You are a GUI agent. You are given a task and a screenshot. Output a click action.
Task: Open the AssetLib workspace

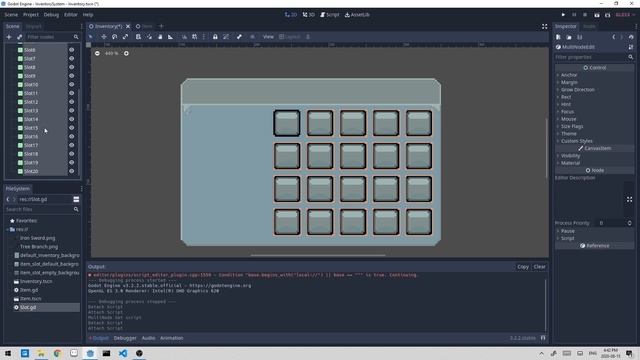pyautogui.click(x=357, y=15)
